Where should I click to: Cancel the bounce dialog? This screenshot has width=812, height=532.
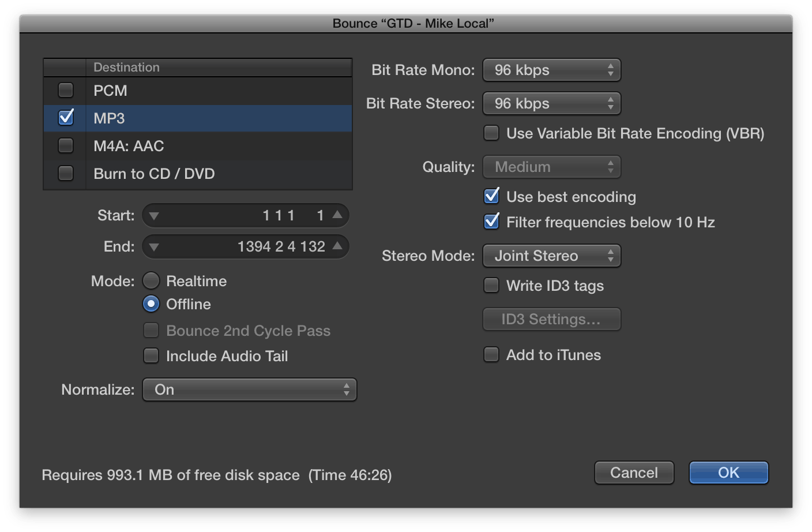click(x=634, y=473)
